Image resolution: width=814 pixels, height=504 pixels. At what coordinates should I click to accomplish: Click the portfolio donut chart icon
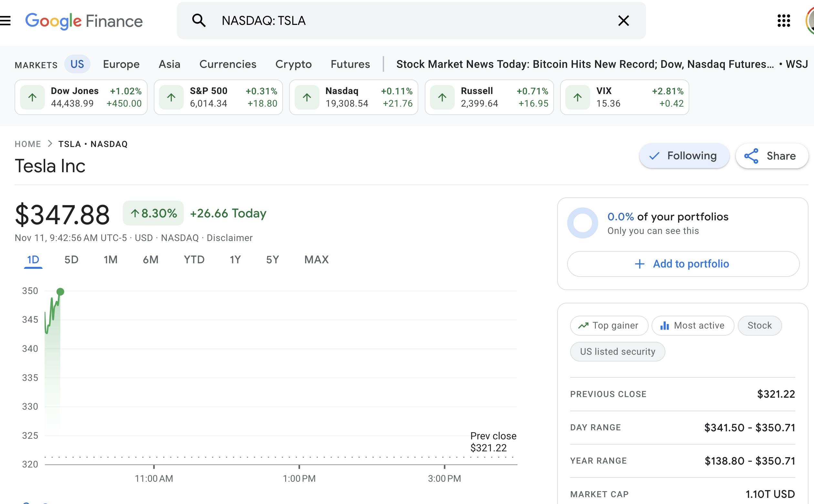tap(583, 223)
